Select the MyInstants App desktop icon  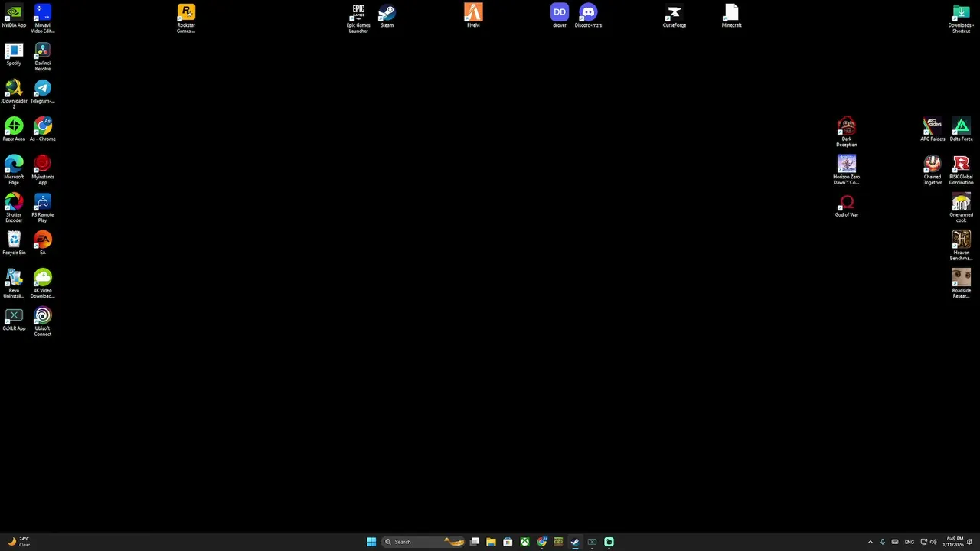point(42,170)
